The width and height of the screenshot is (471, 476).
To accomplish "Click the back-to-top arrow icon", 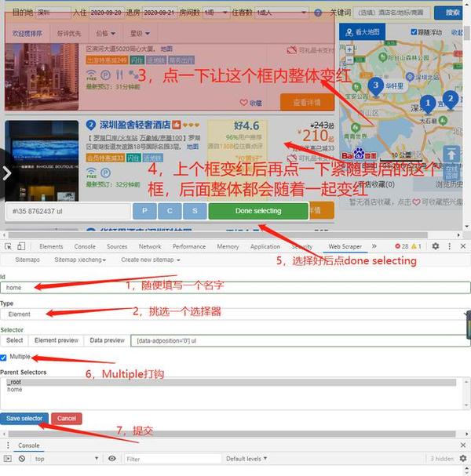I will coord(451,154).
